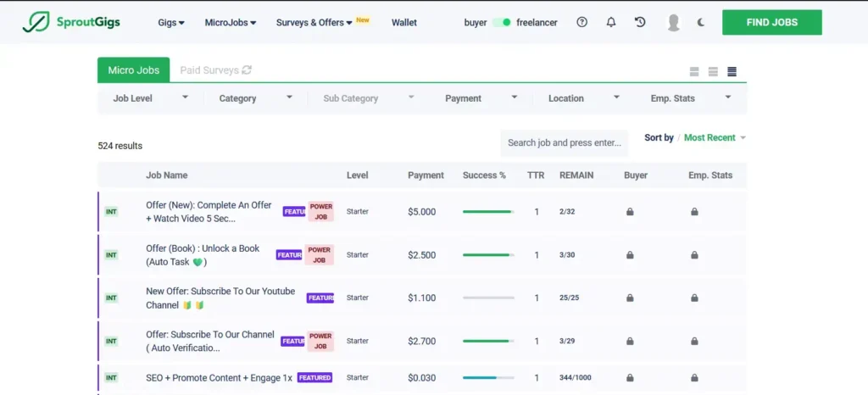Screen dimensions: 868x395
Task: Click success bar of $0.030 SEO job
Action: 488,378
